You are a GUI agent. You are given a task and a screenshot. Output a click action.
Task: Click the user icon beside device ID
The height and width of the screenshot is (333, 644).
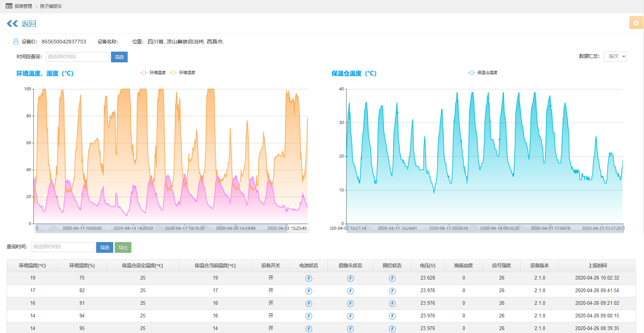click(16, 42)
